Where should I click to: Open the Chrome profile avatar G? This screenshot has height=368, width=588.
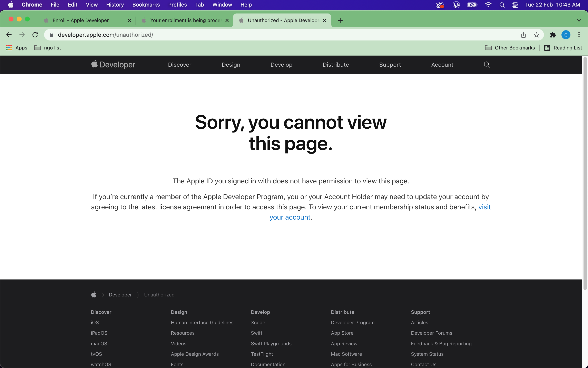[x=566, y=35]
